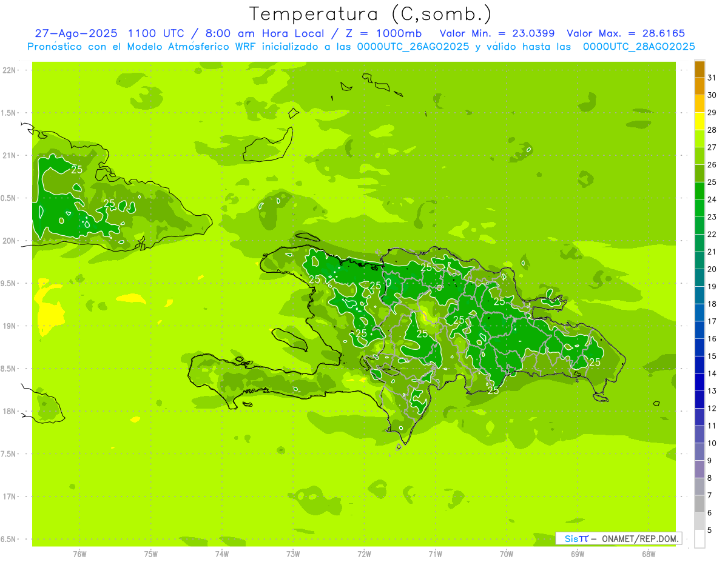Click the orange 30–31 legend color band
728x562 pixels.
click(x=699, y=86)
